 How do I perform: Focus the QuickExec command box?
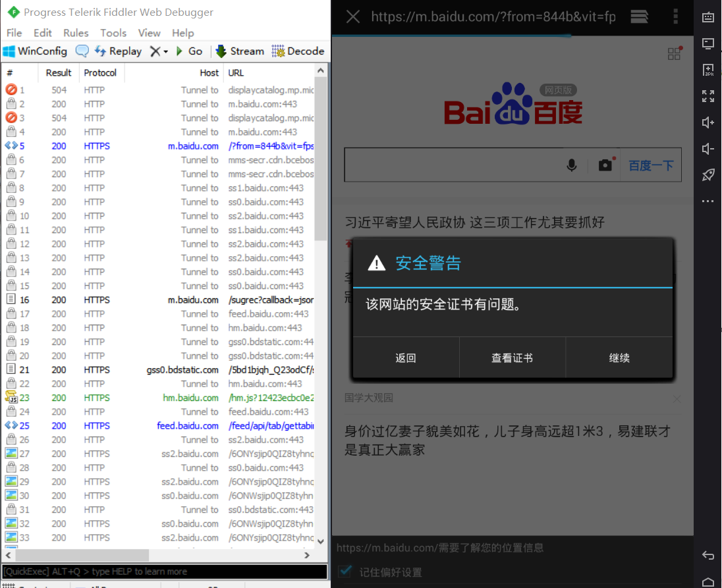coord(165,572)
